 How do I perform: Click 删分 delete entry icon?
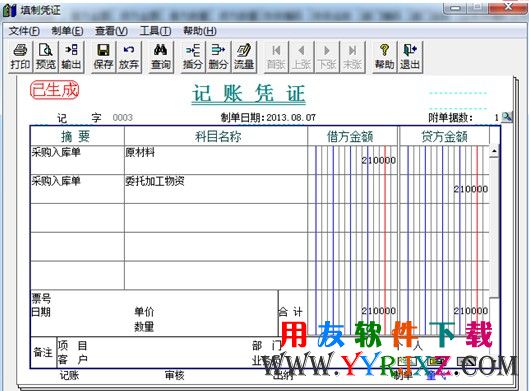pos(218,57)
